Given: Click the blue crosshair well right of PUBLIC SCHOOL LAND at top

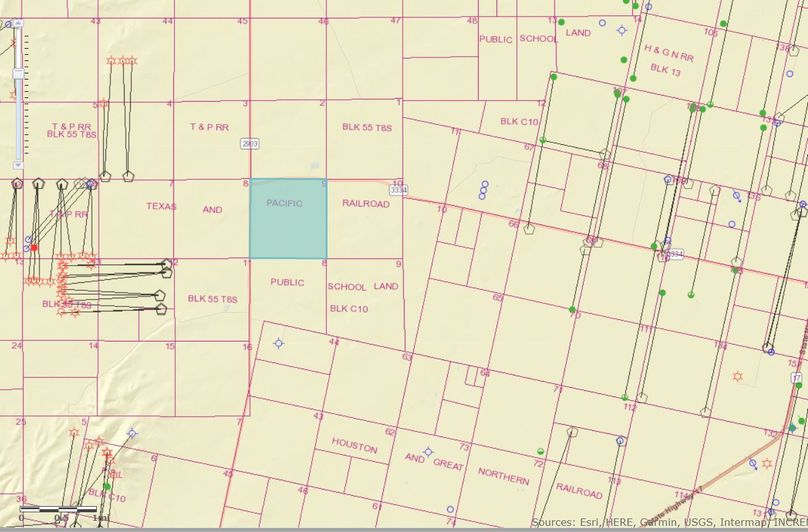Looking at the screenshot, I should tap(622, 30).
